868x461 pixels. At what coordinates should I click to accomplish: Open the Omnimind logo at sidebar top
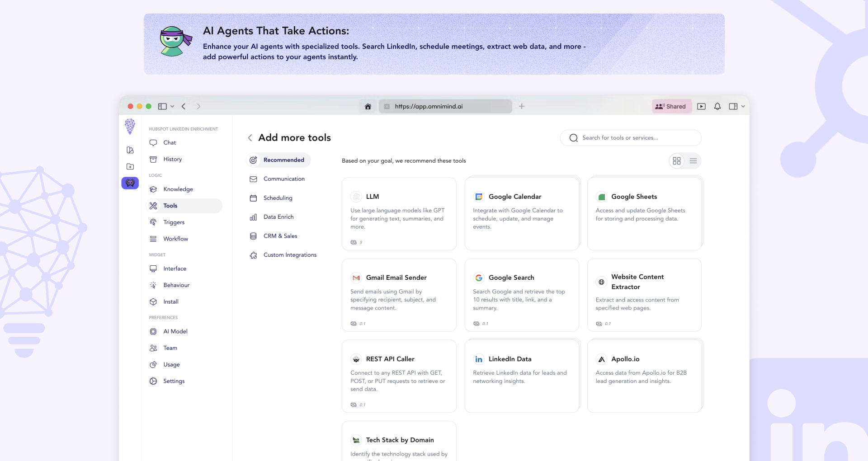coord(130,127)
